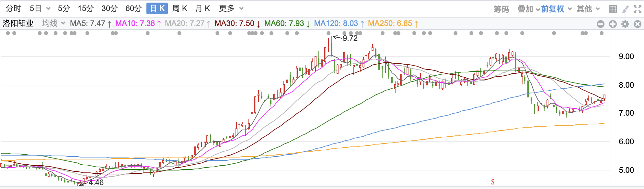The width and height of the screenshot is (644, 189).
Task: Zoom in chart with the plus icon
Action: tap(613, 24)
